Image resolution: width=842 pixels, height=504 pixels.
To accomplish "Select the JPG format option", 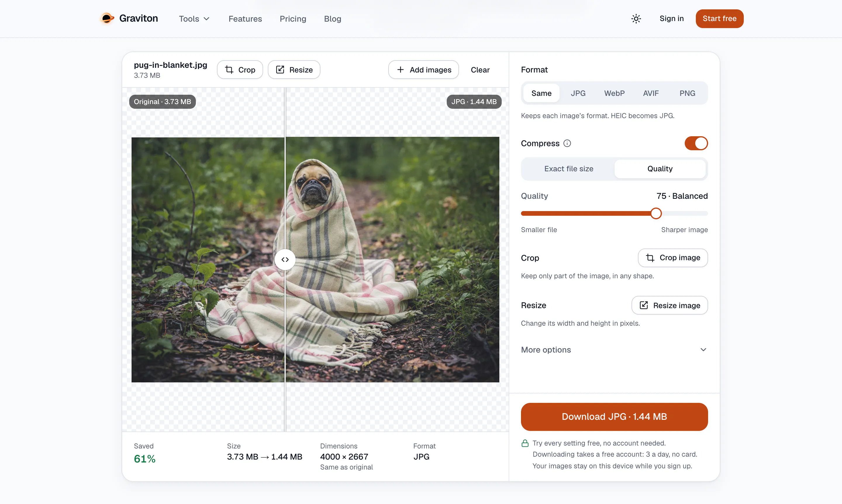I will (578, 93).
